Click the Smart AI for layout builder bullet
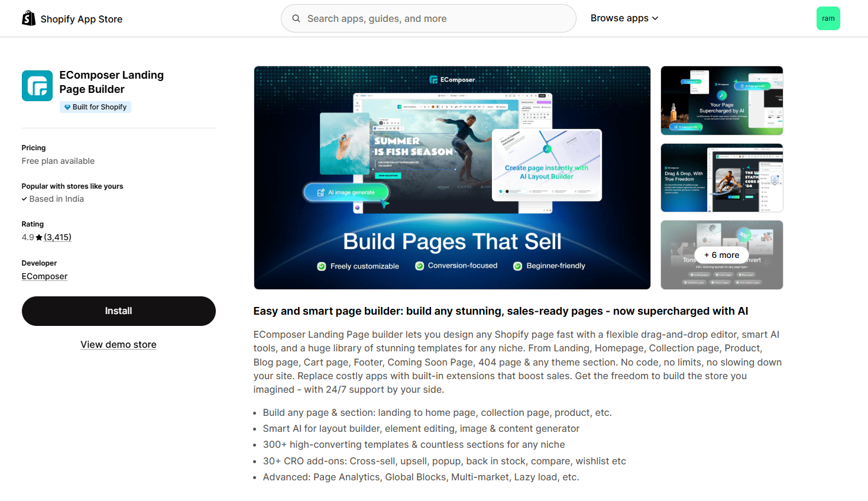868x501 pixels. pos(421,429)
